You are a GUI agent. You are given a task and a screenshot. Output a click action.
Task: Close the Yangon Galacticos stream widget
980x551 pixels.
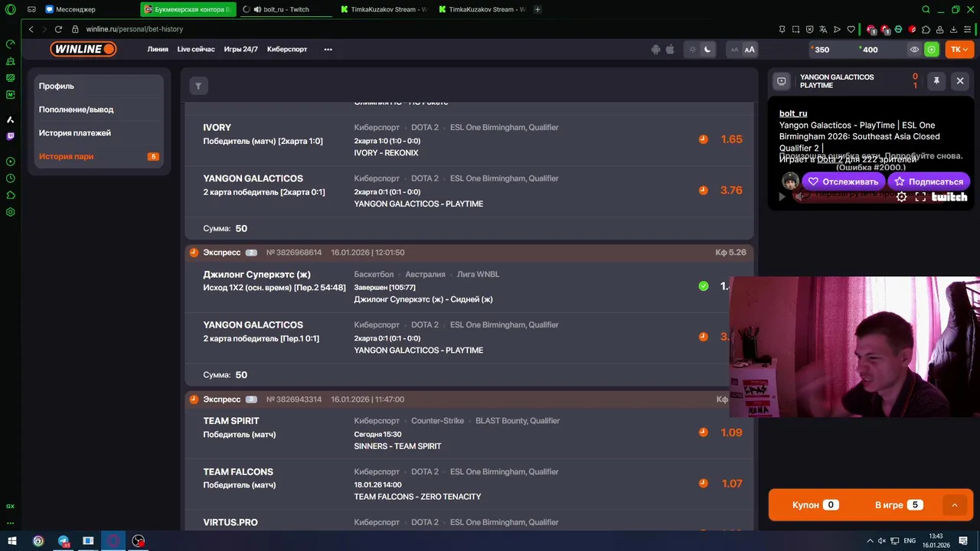[x=960, y=80]
